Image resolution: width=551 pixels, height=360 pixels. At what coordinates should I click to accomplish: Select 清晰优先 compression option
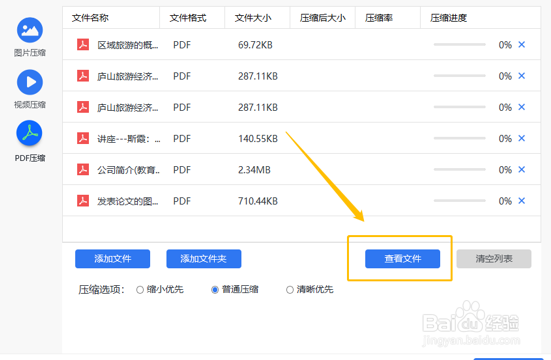coord(290,290)
